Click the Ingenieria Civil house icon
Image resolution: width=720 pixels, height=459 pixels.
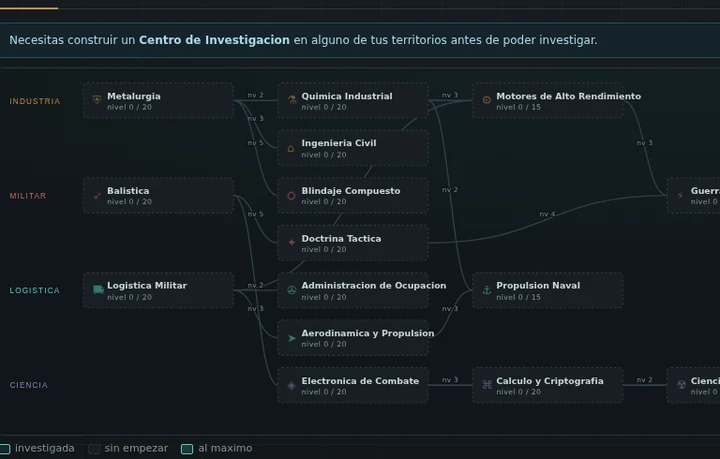[291, 148]
